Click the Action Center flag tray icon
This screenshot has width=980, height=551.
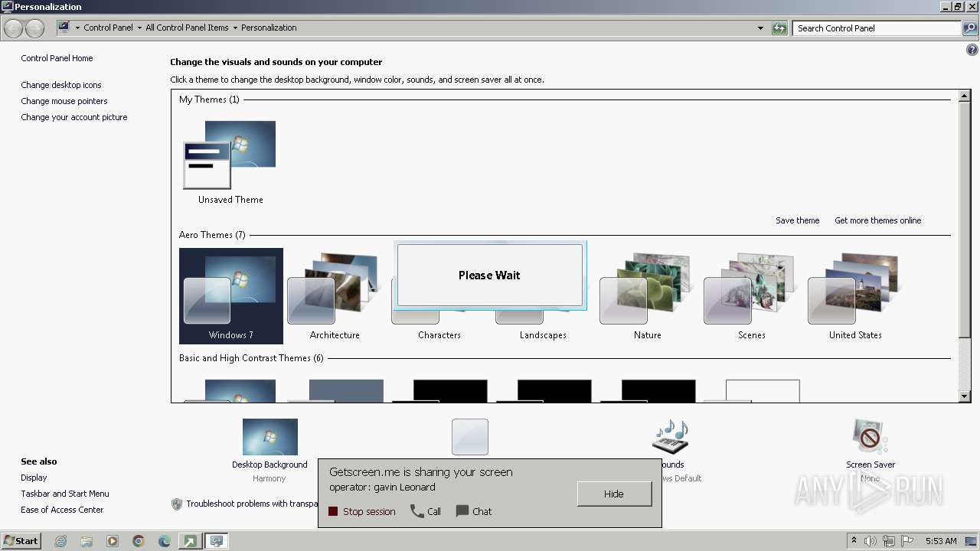tap(908, 541)
